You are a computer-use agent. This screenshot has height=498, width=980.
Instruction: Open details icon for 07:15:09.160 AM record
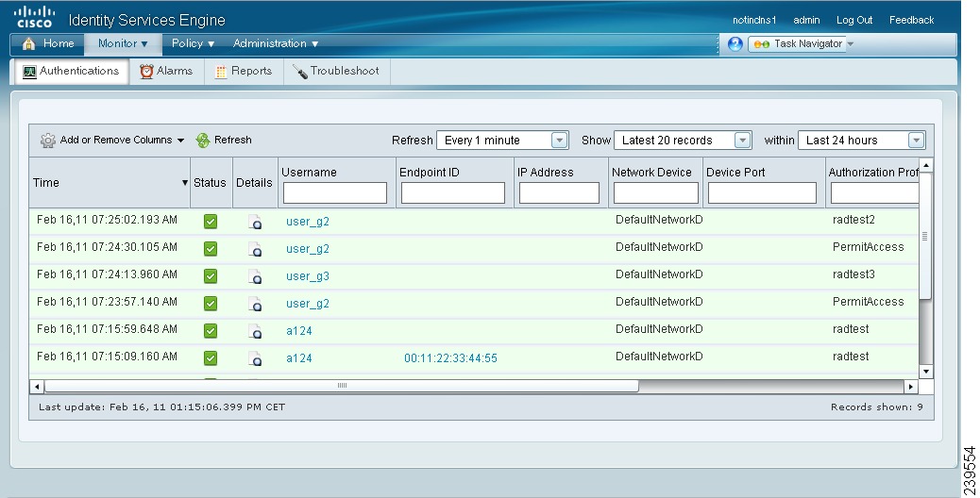[x=255, y=358]
